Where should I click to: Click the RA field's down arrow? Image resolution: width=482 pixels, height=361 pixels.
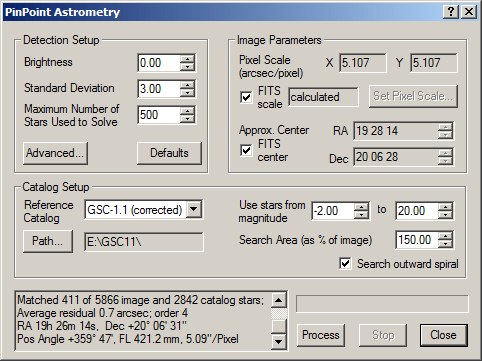445,134
